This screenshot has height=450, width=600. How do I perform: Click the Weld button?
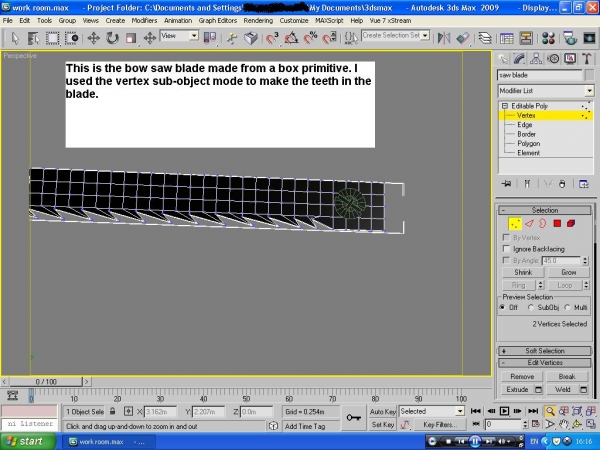562,390
